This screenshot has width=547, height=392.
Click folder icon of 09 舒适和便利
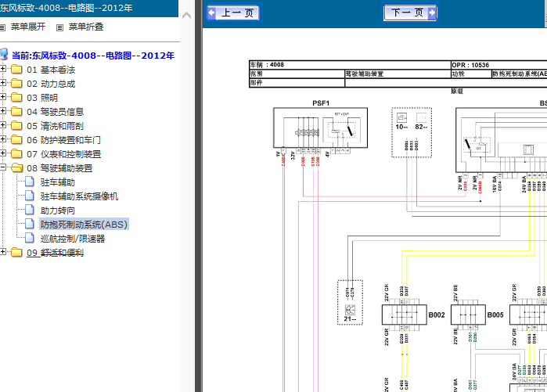pos(16,253)
